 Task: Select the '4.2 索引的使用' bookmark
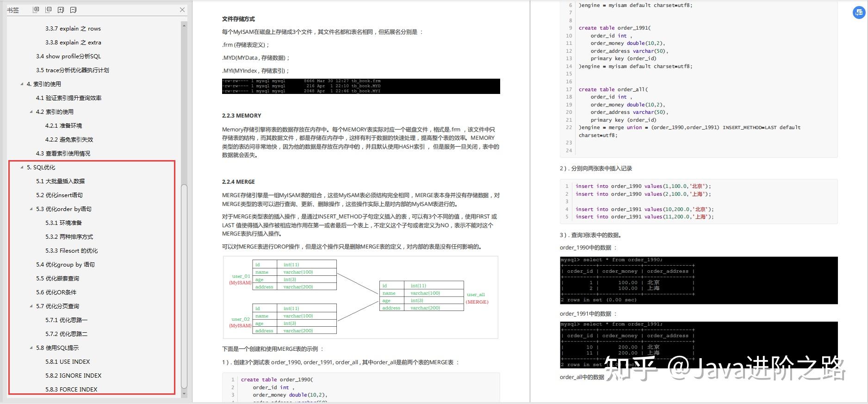(x=55, y=112)
